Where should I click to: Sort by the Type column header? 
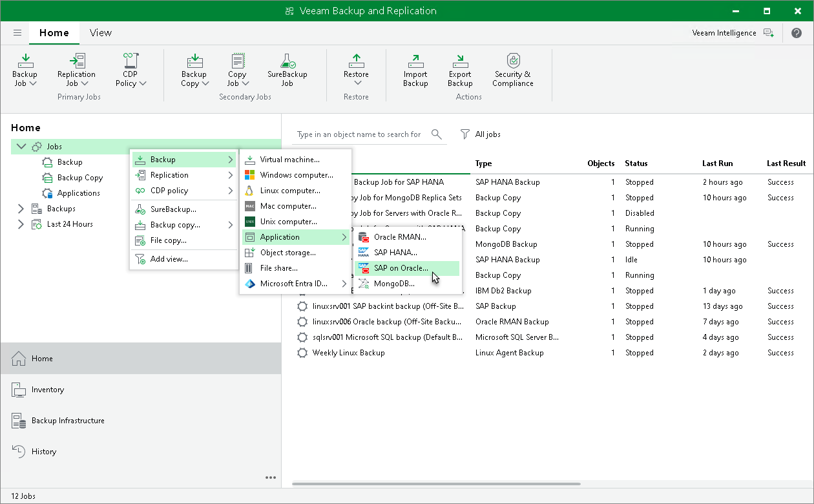[x=483, y=163]
